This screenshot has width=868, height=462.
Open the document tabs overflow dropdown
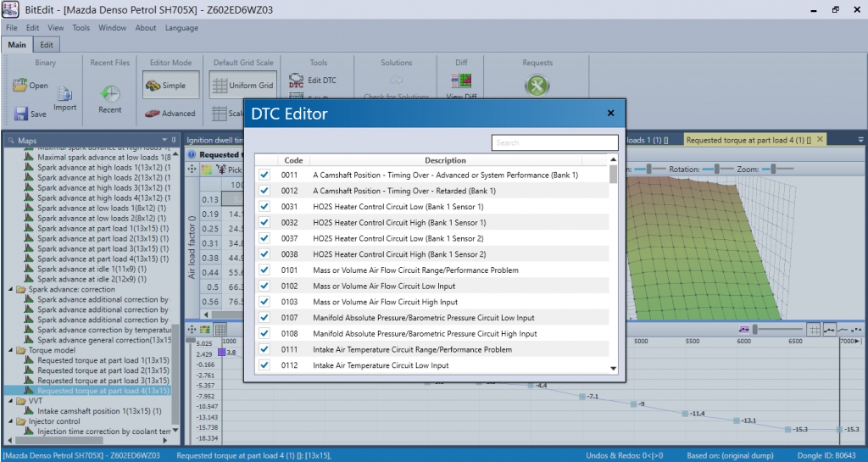point(861,140)
